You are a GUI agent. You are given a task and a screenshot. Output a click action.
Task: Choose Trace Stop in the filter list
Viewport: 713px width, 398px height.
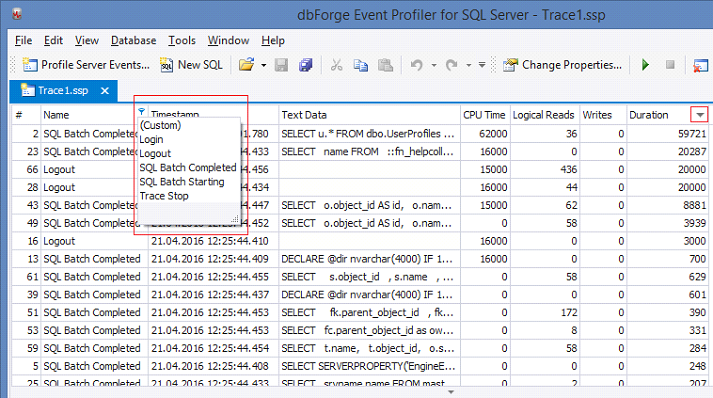tap(164, 196)
